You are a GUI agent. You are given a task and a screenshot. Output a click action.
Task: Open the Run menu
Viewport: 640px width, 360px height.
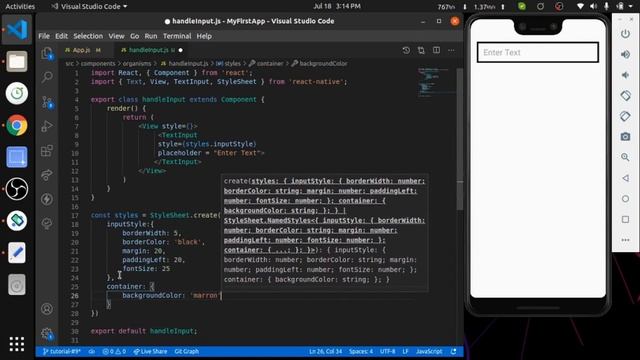coord(151,36)
